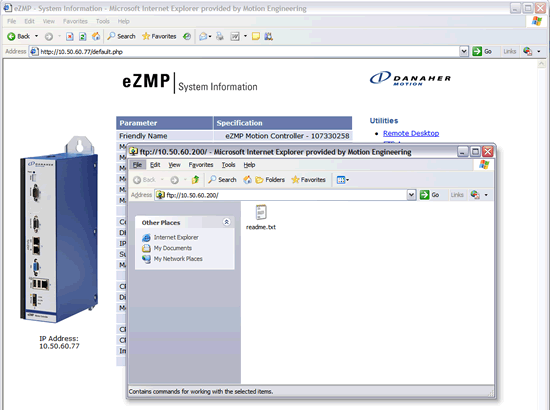Click the Specification column header
Screen dimensions: 550x410
pyautogui.click(x=283, y=123)
